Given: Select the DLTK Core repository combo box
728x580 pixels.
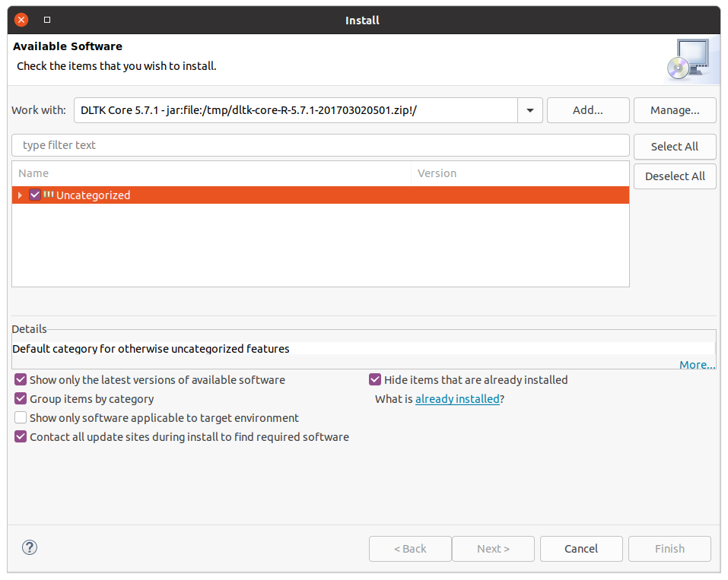Looking at the screenshot, I should (x=297, y=109).
